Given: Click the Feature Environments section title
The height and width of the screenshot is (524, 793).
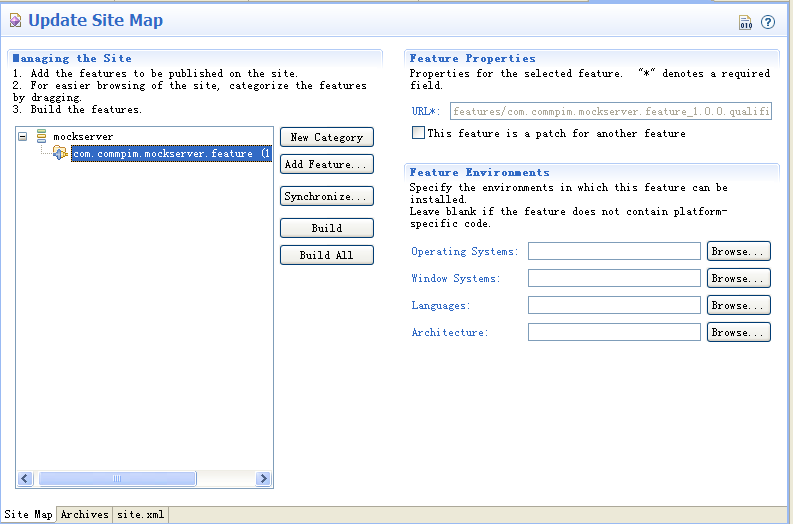Looking at the screenshot, I should pos(479,172).
